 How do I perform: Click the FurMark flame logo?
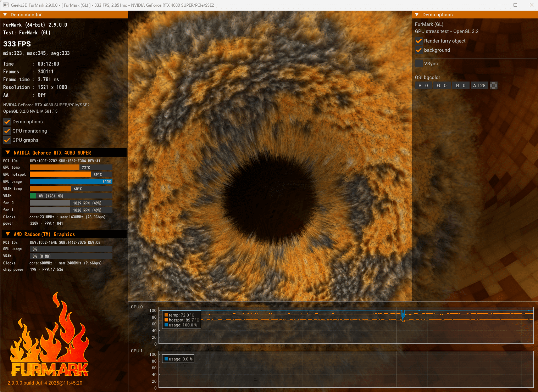pyautogui.click(x=49, y=334)
